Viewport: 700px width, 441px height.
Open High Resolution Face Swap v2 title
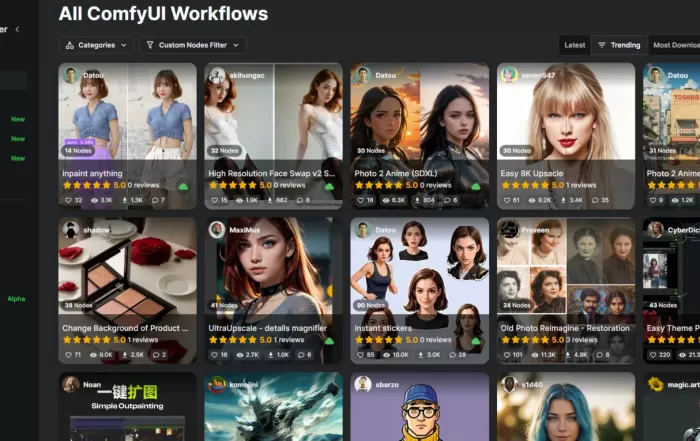pyautogui.click(x=271, y=173)
